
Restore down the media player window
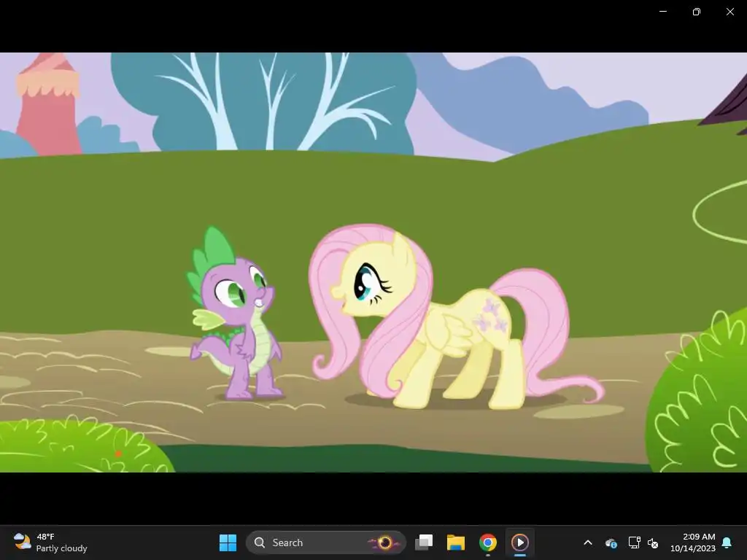click(x=696, y=12)
